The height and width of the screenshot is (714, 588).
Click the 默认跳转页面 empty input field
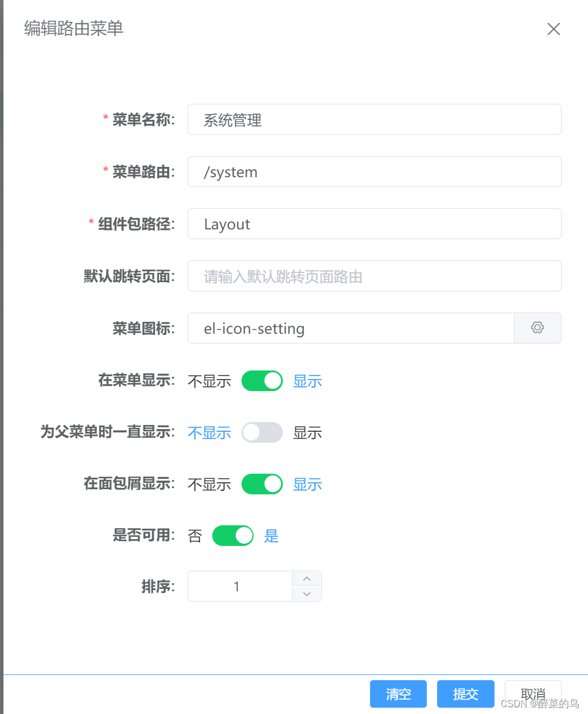click(x=375, y=276)
